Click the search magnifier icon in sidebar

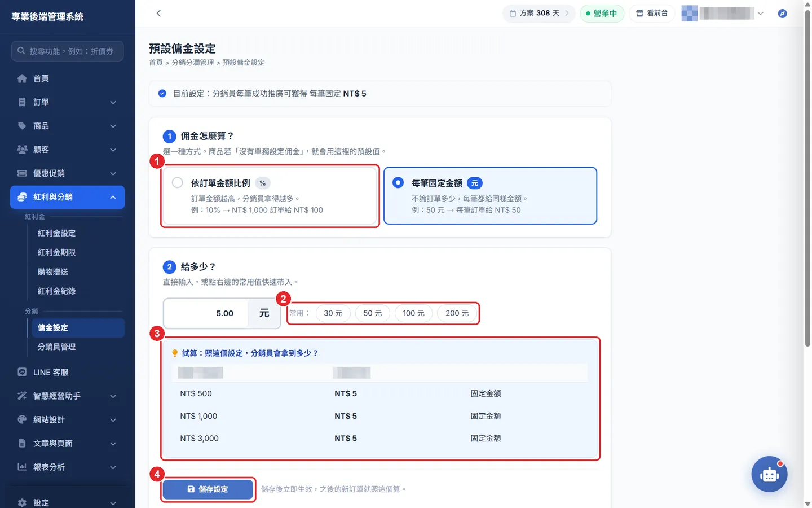point(21,51)
